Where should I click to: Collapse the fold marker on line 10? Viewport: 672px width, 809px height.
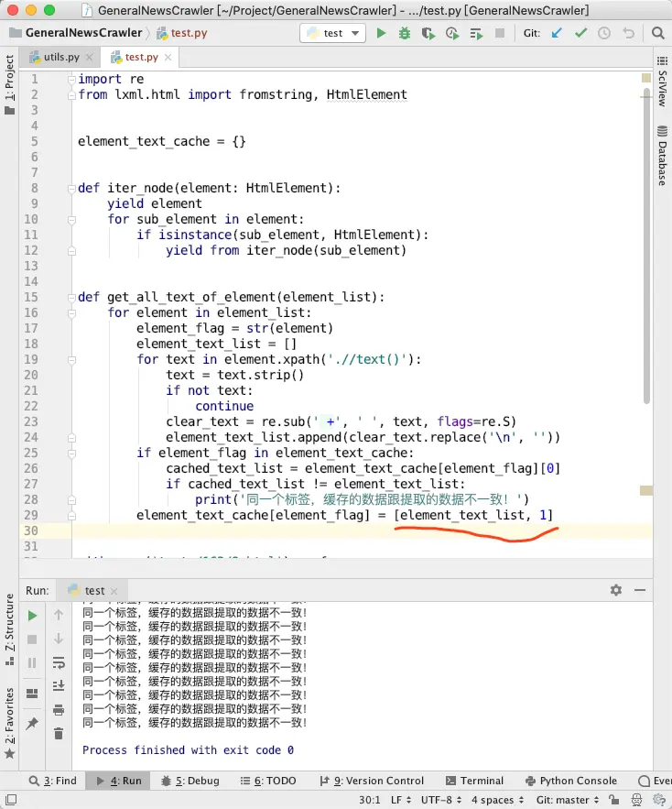pos(71,220)
